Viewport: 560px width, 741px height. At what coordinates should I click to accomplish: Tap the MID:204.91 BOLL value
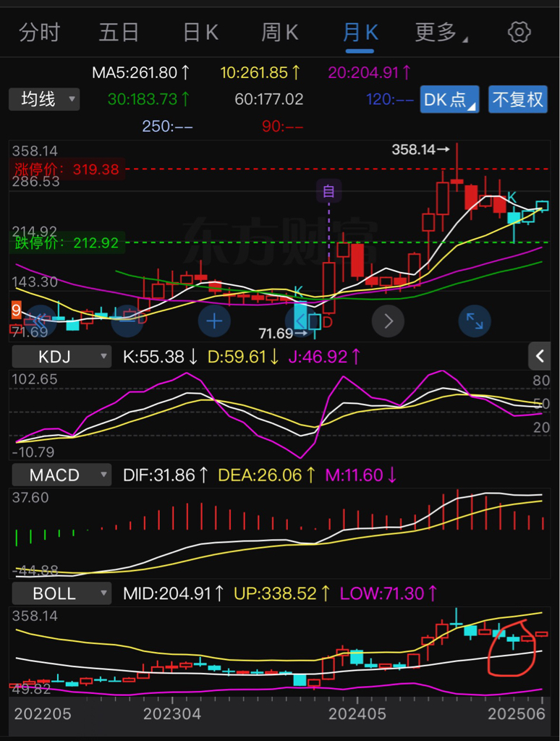click(x=174, y=593)
